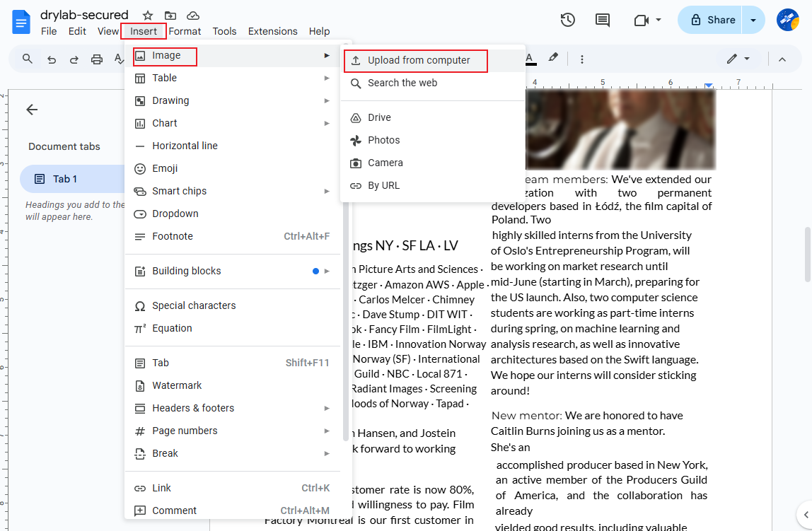Select the highlight color pen icon

pyautogui.click(x=553, y=57)
